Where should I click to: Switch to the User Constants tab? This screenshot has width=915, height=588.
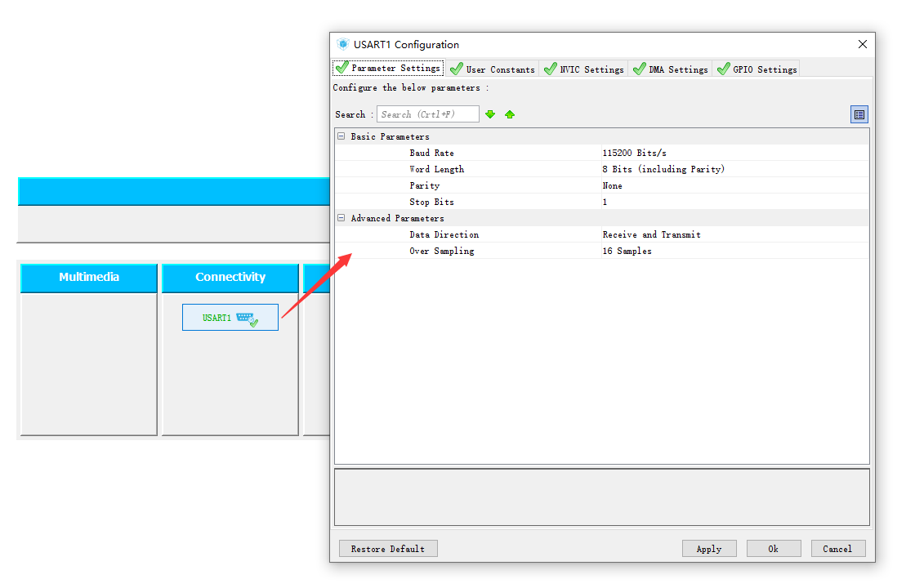493,69
